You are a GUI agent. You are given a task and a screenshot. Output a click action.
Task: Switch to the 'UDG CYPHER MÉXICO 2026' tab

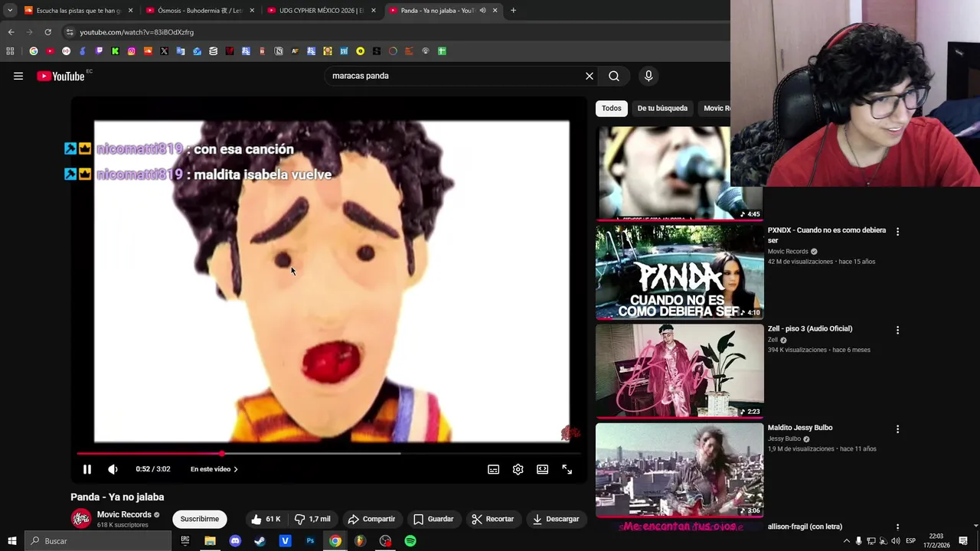coord(322,11)
